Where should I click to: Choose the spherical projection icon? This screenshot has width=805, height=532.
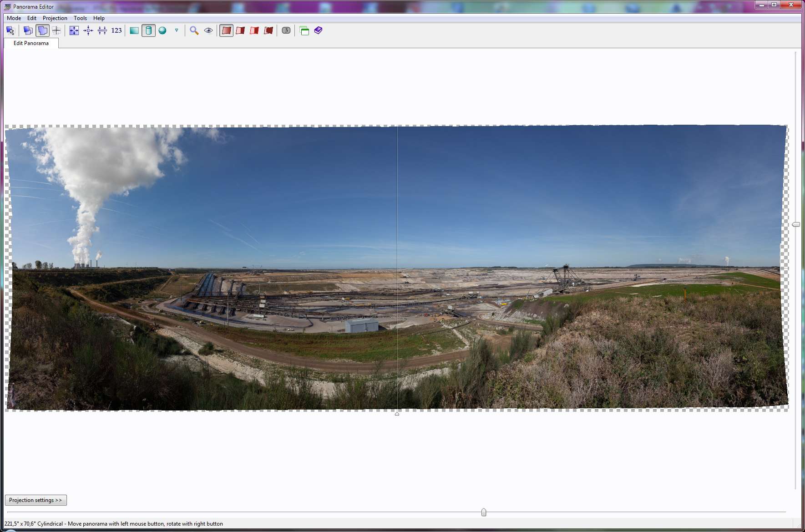162,30
